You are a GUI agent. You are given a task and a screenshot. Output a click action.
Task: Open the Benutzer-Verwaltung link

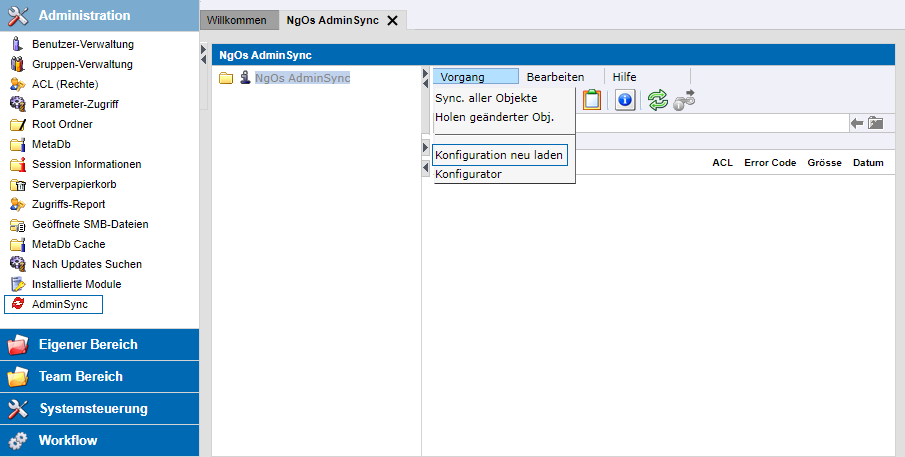click(x=83, y=44)
